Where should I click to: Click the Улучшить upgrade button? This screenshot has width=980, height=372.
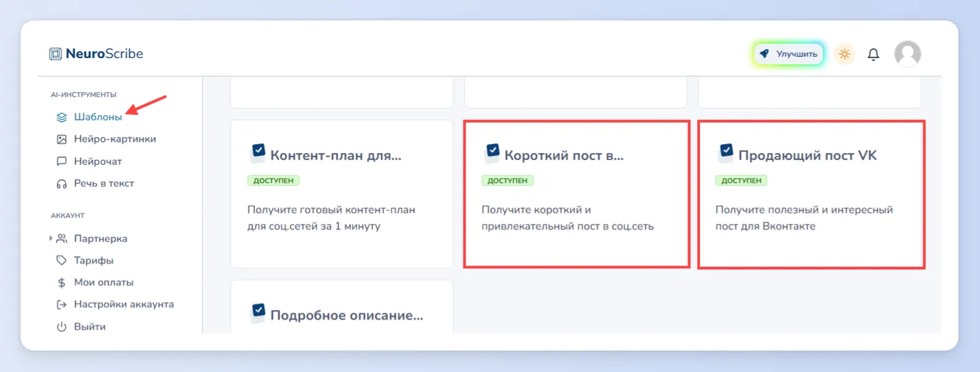(788, 54)
